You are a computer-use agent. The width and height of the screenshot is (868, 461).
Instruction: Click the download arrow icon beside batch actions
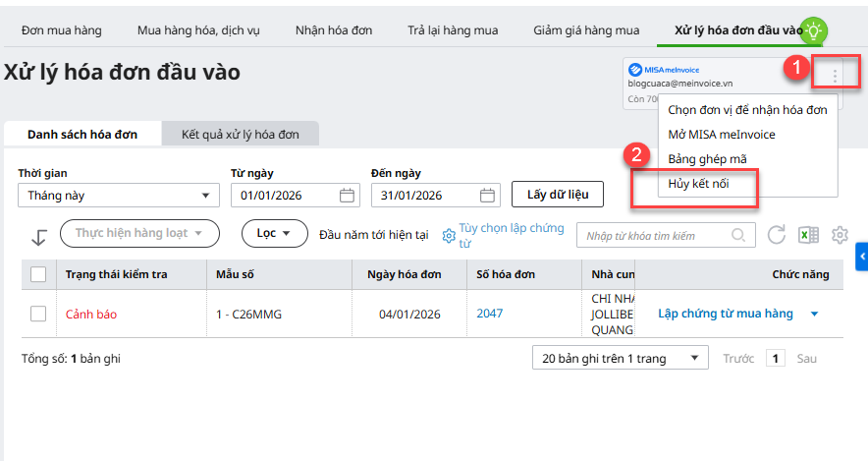(x=39, y=236)
